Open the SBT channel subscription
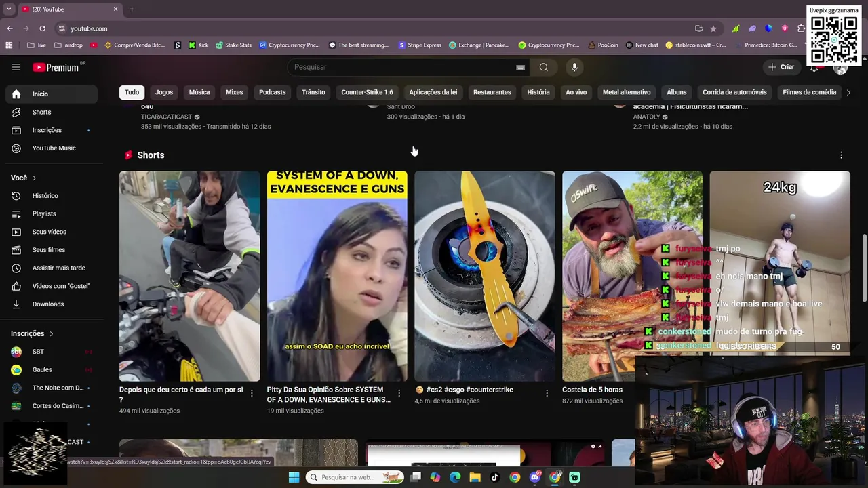The height and width of the screenshot is (488, 868). [x=52, y=352]
